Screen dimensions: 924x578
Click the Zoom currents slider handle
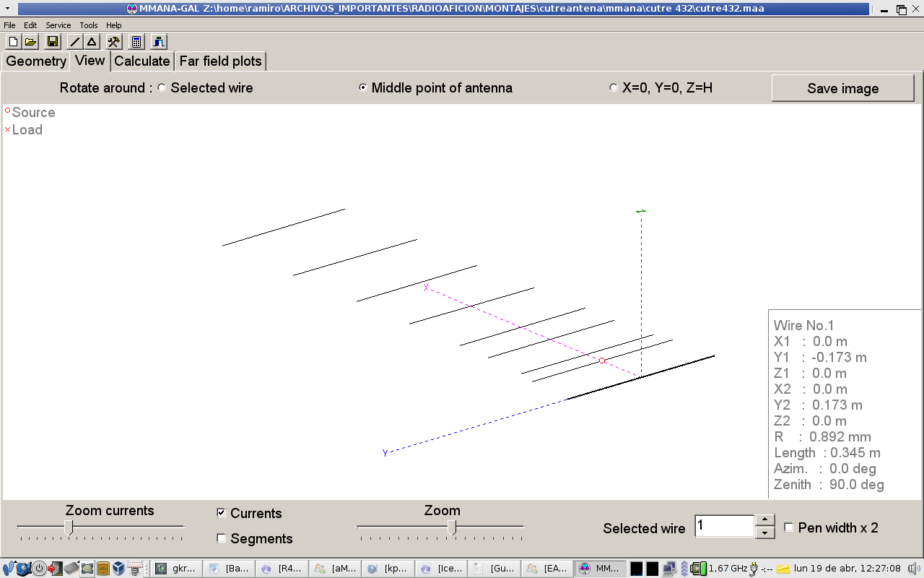pos(69,528)
